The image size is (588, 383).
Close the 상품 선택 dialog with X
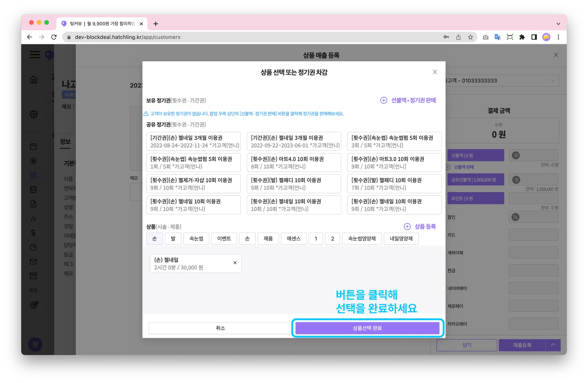tap(435, 72)
